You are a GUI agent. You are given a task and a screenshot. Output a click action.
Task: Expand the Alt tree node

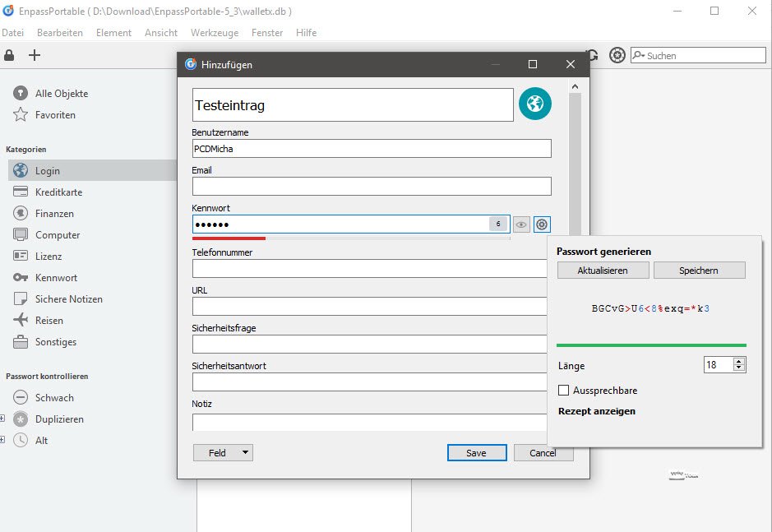click(2, 441)
